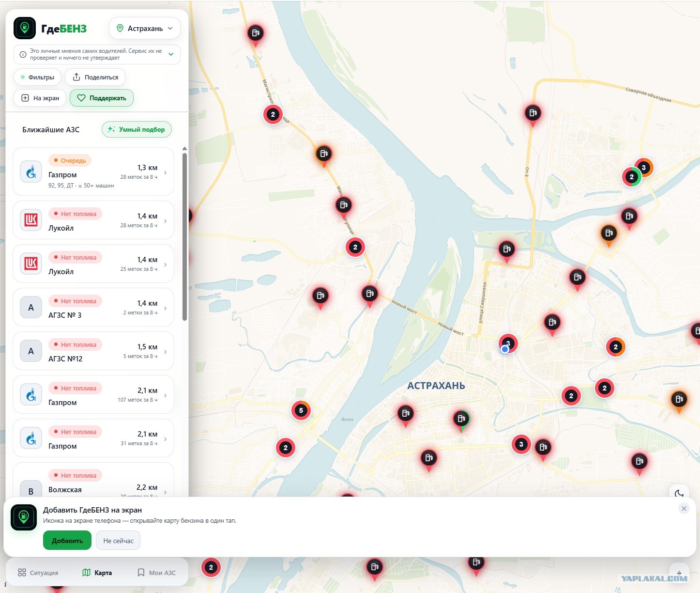Select the A avatar of АГЗС №12

coord(31,351)
